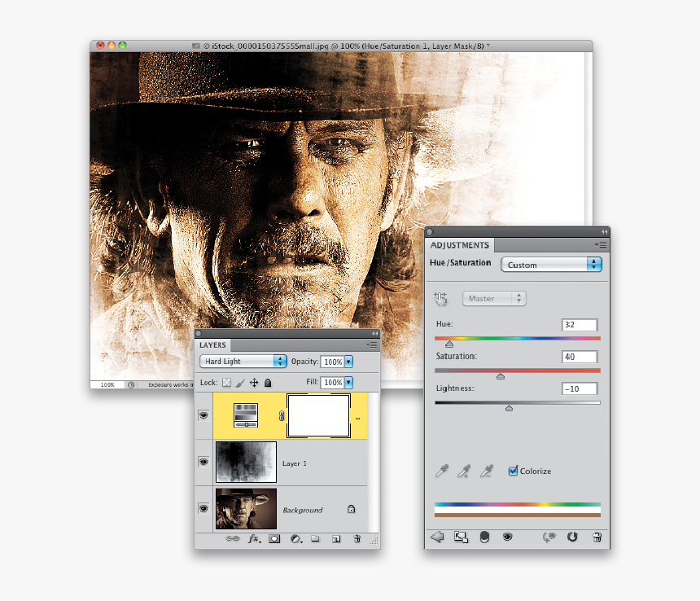Create a new layer
This screenshot has height=601, width=700.
[x=336, y=539]
